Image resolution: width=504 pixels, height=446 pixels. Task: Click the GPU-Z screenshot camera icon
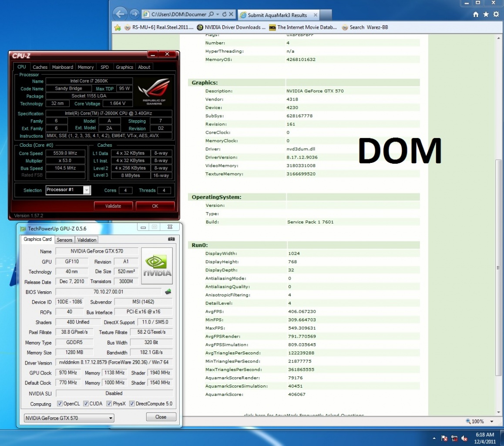pos(171,239)
